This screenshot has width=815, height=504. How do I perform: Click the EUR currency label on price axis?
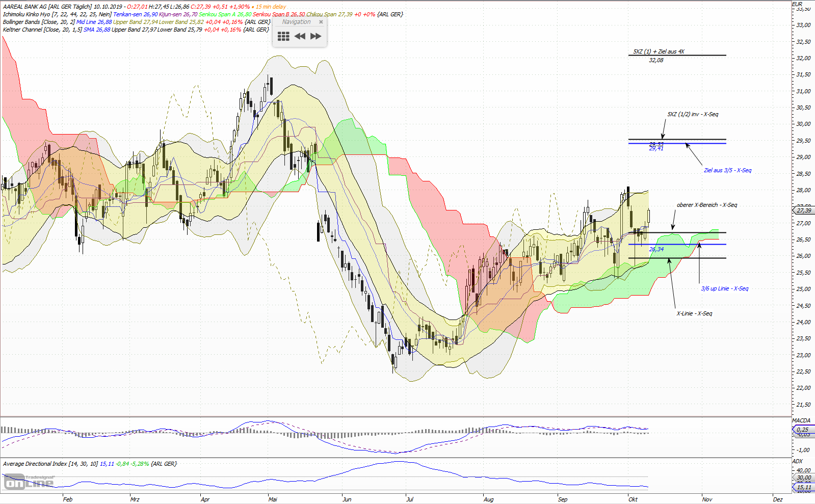[797, 4]
